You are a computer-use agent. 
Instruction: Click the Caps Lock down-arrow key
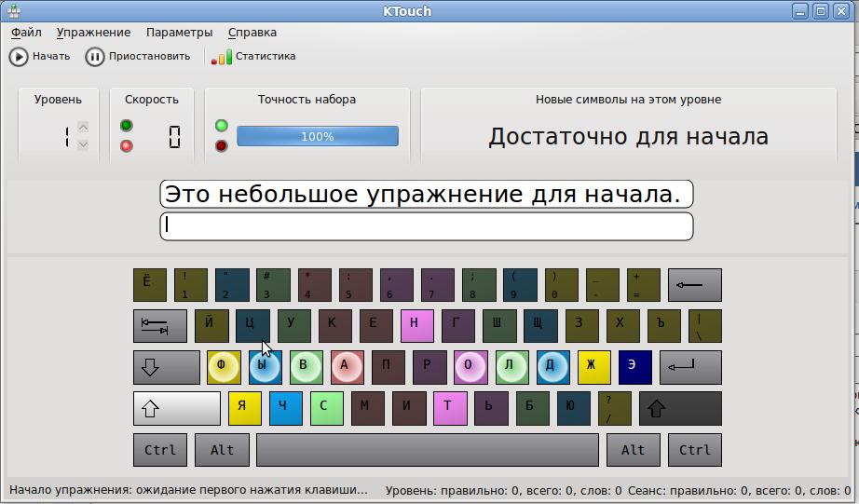[167, 367]
